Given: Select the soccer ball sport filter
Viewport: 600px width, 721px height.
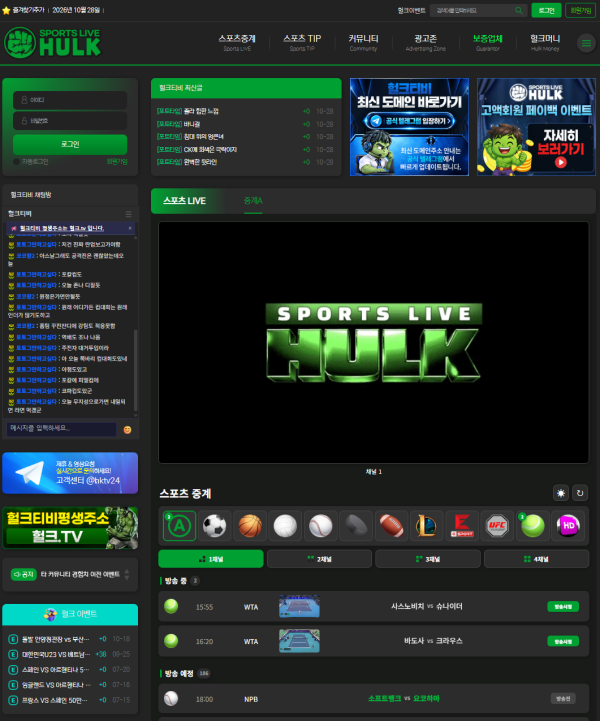Looking at the screenshot, I should click(214, 526).
